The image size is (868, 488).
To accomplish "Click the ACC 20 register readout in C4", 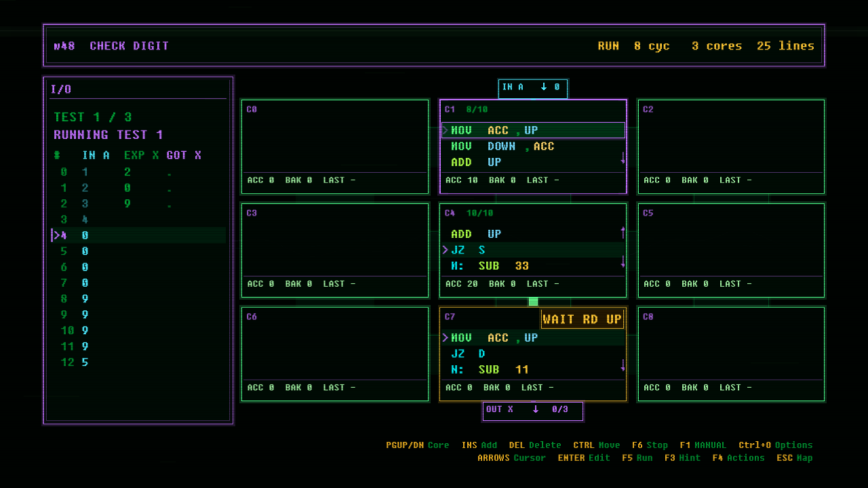I will [460, 284].
